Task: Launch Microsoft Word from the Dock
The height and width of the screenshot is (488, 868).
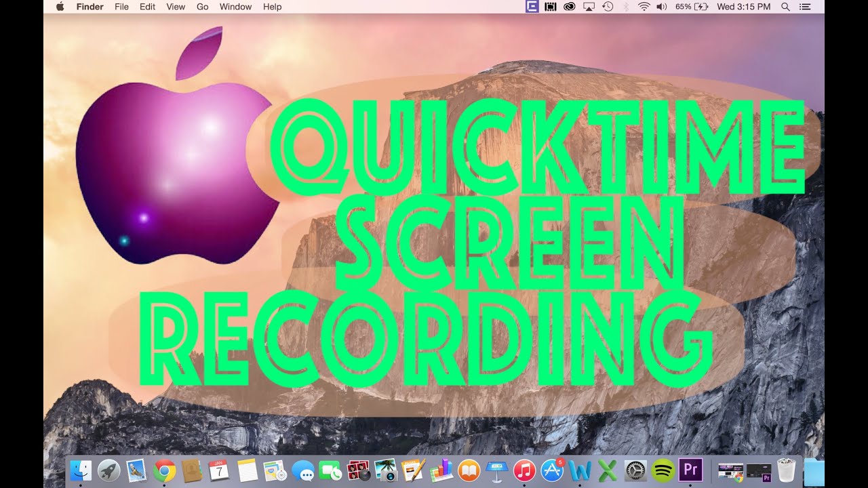Action: [x=580, y=470]
